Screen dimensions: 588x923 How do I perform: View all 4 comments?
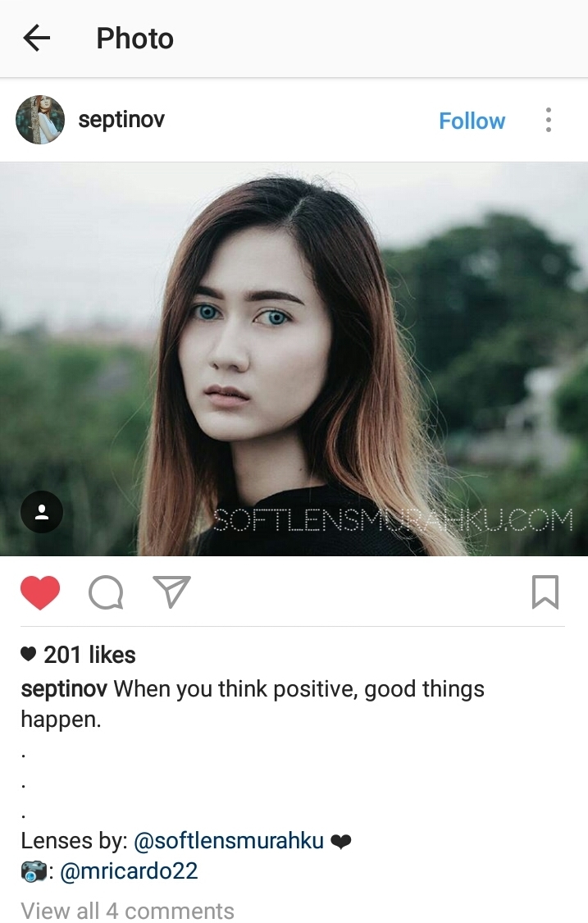click(128, 911)
